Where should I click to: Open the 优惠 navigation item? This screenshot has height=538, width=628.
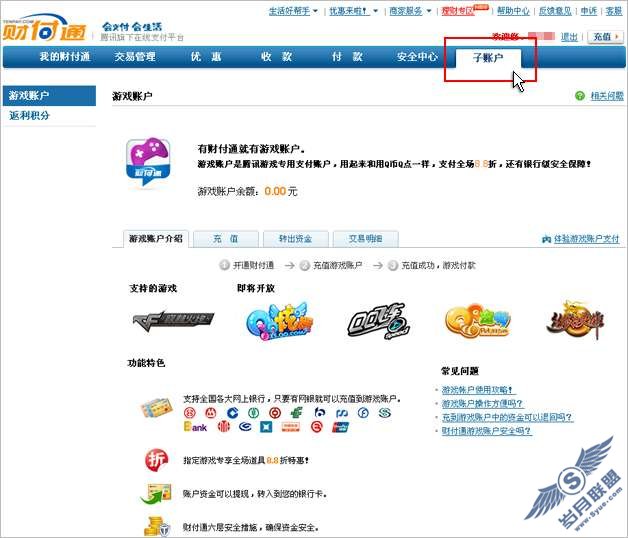pos(206,57)
